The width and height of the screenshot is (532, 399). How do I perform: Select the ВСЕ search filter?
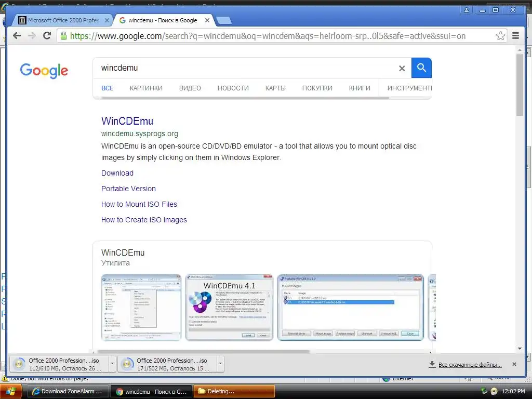click(107, 88)
